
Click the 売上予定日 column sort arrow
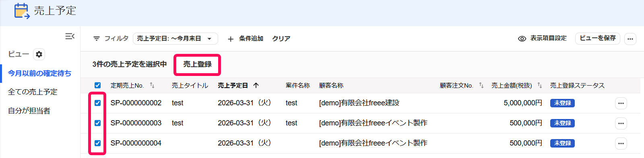coord(256,85)
